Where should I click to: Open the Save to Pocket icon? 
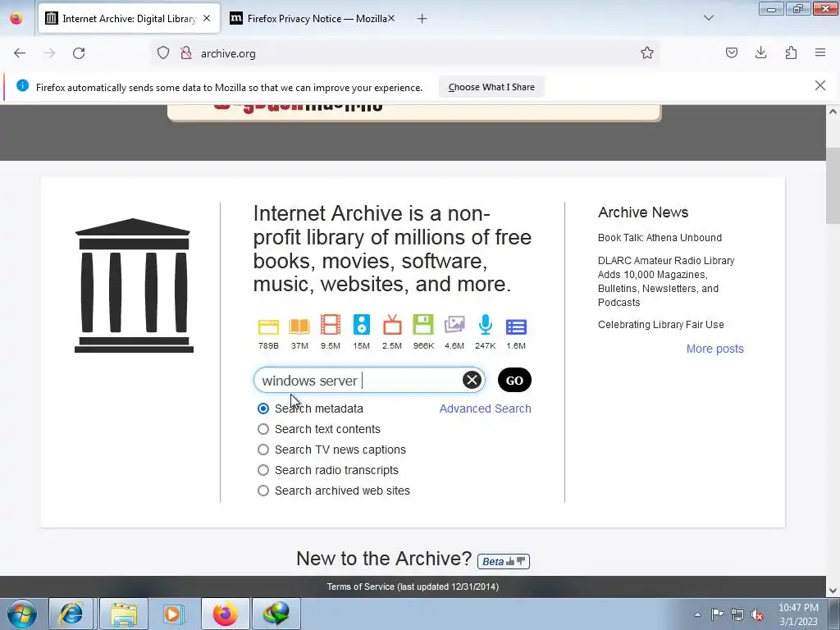pos(732,52)
